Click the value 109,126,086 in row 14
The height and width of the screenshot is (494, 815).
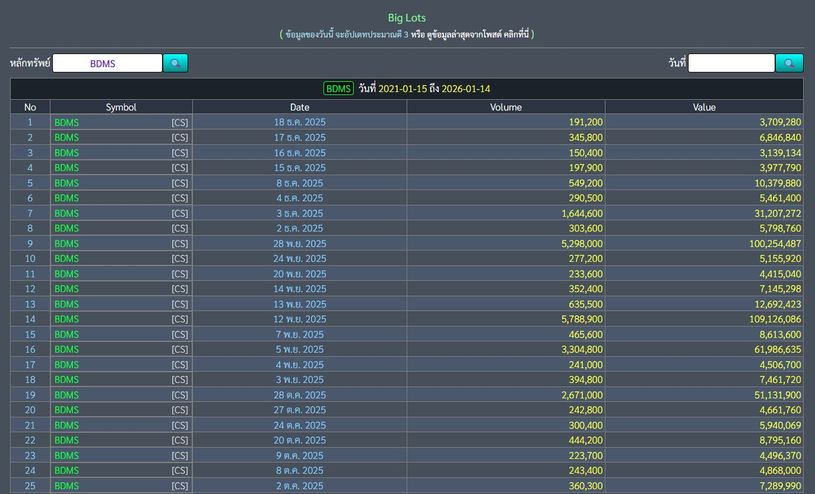tap(764, 319)
